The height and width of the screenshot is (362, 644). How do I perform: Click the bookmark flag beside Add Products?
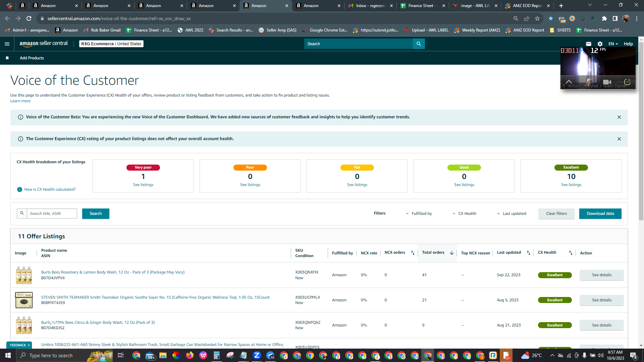click(x=7, y=58)
